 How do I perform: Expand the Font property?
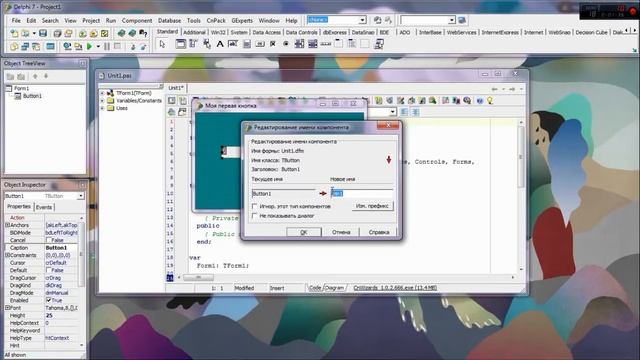7,308
